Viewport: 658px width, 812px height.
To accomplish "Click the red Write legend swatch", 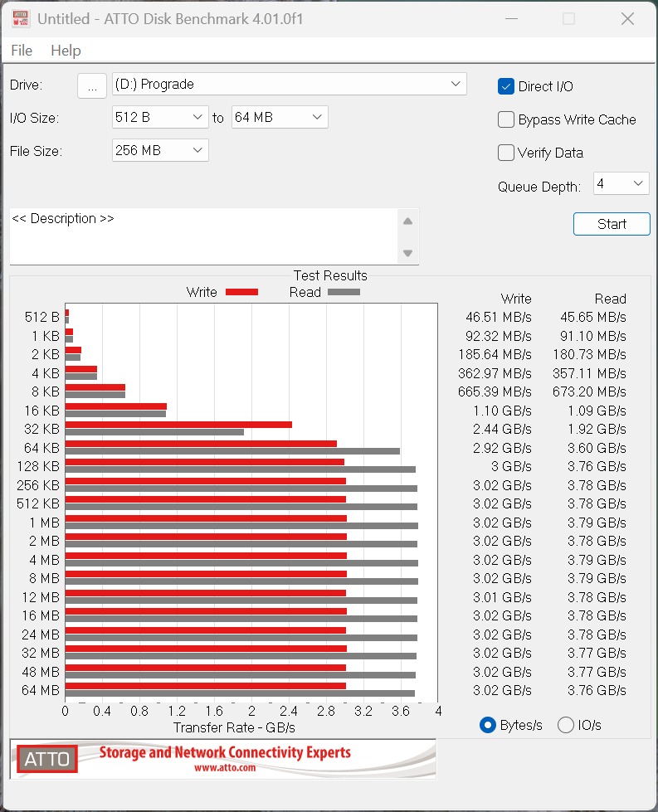I will point(241,292).
